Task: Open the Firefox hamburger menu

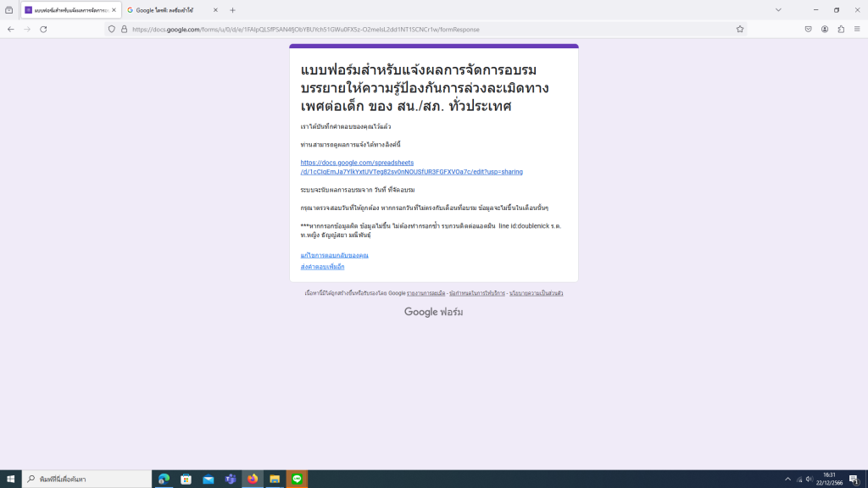Action: (857, 29)
